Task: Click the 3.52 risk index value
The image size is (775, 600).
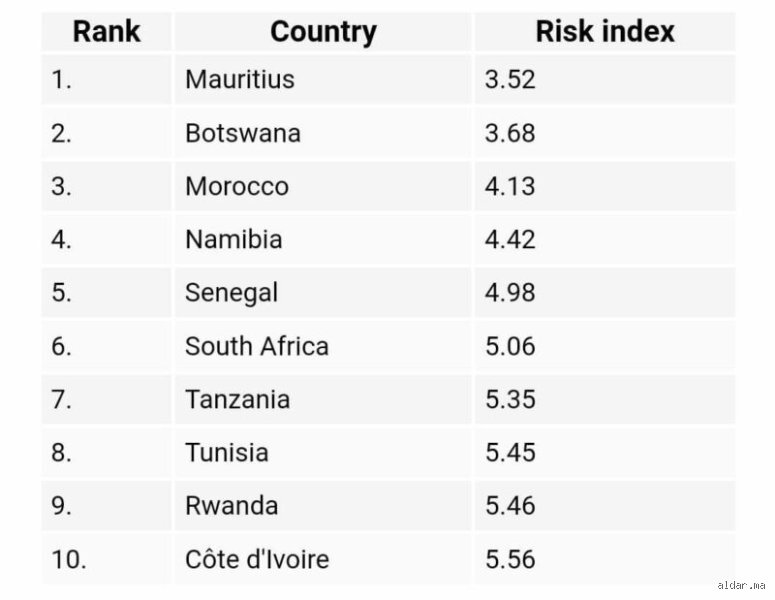Action: [510, 80]
